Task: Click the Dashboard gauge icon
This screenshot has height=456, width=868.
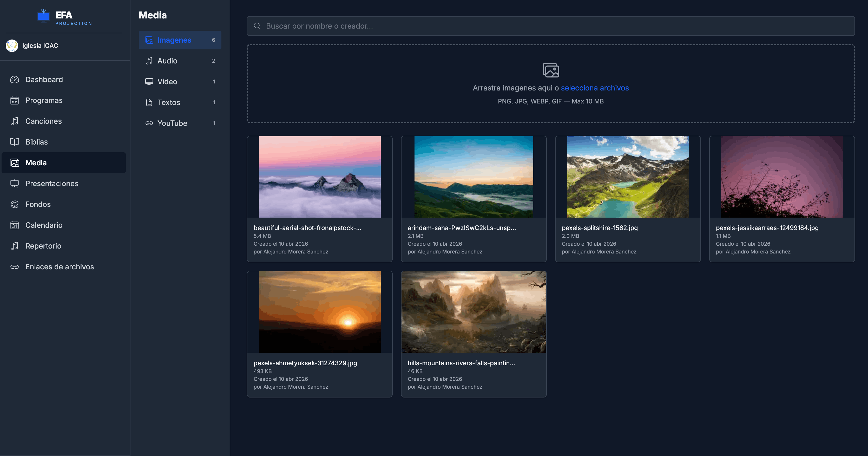Action: click(x=15, y=80)
